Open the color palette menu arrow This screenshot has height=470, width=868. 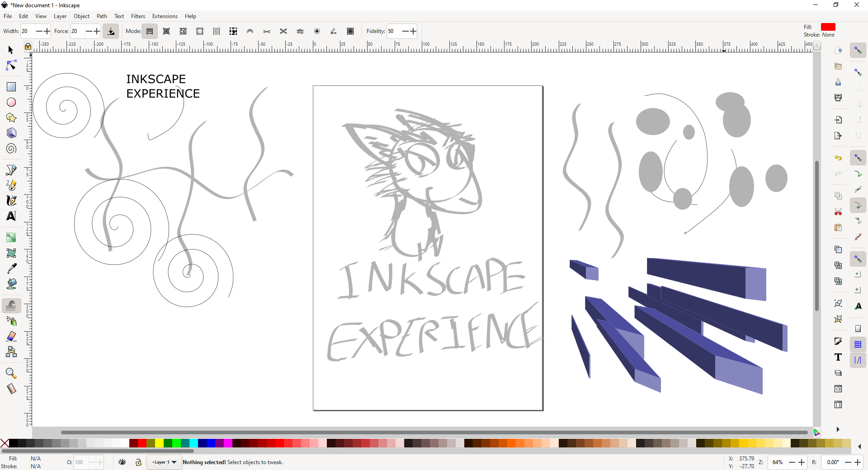(x=859, y=446)
